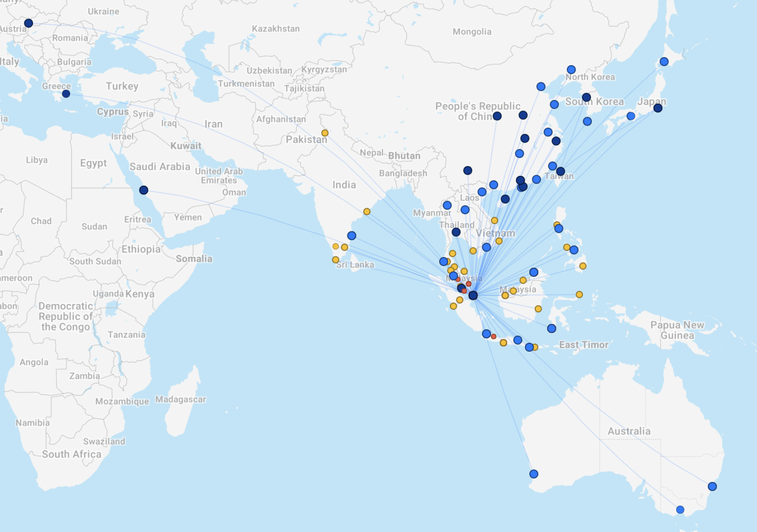Select the blue marker in northern Japan
This screenshot has height=532, width=757.
(664, 62)
